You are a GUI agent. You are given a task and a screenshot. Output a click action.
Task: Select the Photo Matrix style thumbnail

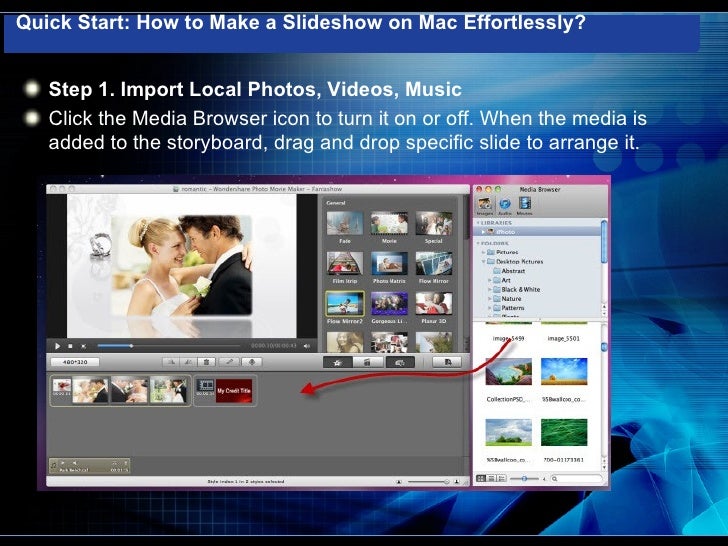click(x=389, y=263)
